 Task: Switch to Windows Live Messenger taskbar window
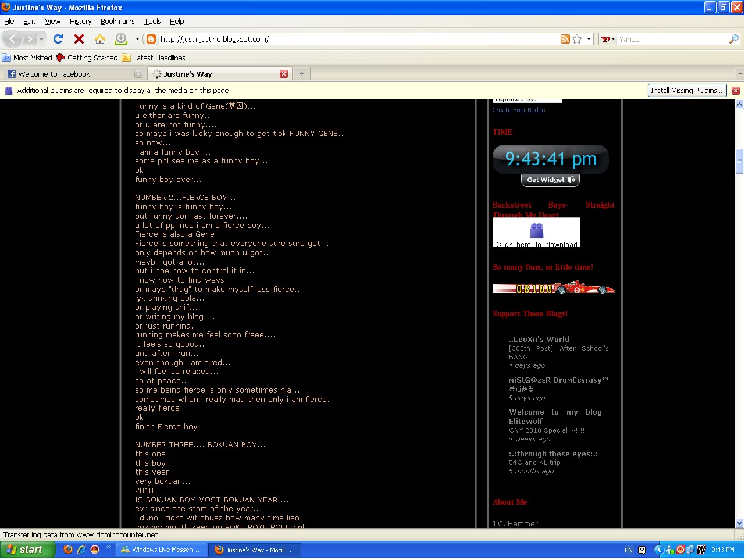pyautogui.click(x=162, y=550)
